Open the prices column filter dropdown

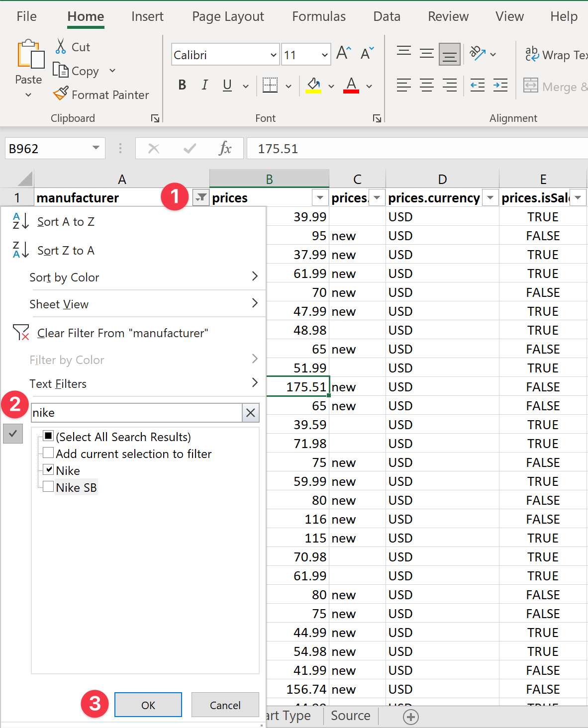tap(320, 198)
